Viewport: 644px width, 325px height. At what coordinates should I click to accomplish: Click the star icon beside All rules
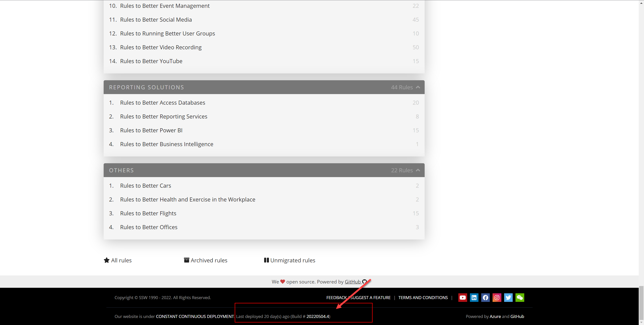click(107, 260)
